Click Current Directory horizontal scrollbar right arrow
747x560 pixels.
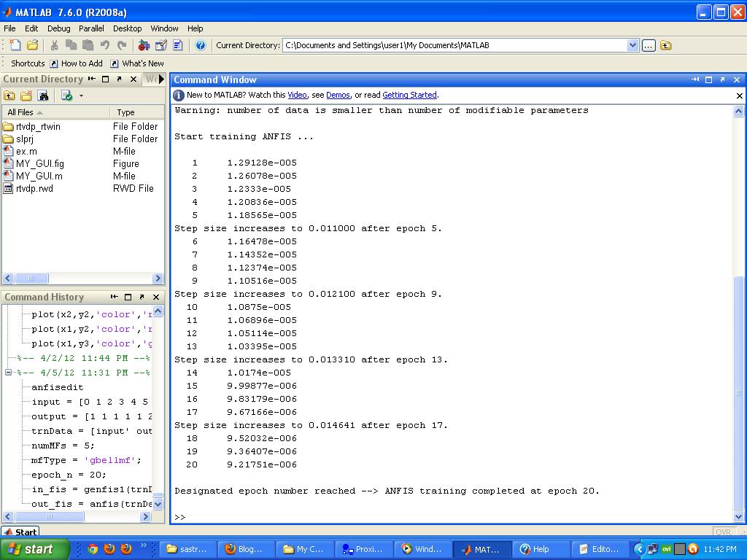(158, 278)
